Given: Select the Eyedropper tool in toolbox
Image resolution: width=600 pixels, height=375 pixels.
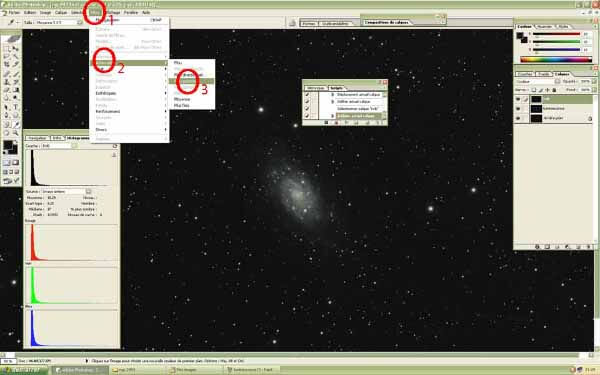Looking at the screenshot, I should pos(16,124).
